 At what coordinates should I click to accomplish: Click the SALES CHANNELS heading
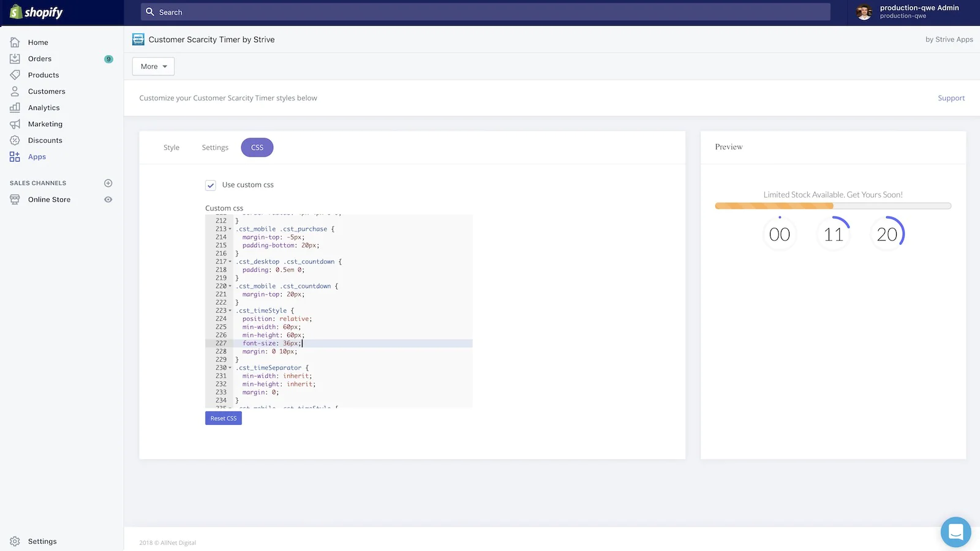(38, 183)
